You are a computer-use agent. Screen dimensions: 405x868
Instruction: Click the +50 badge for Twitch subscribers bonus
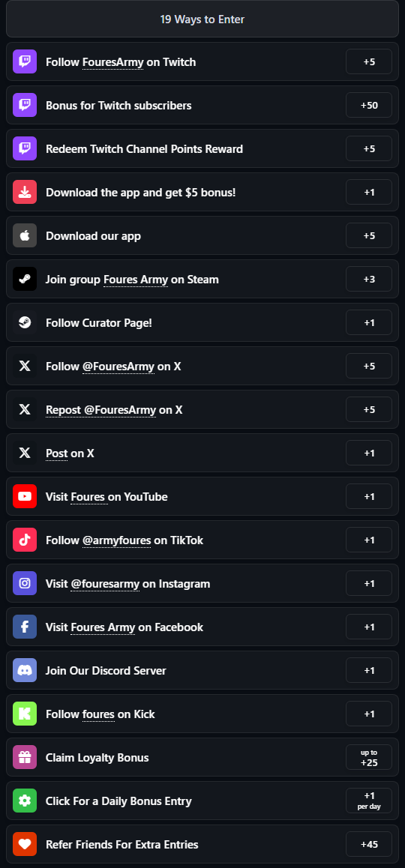tap(369, 105)
